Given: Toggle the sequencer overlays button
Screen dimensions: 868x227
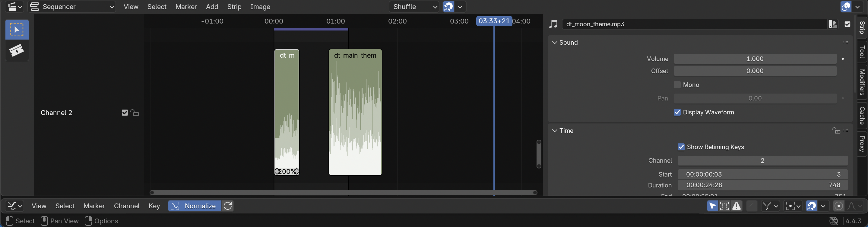Looking at the screenshot, I should 846,7.
